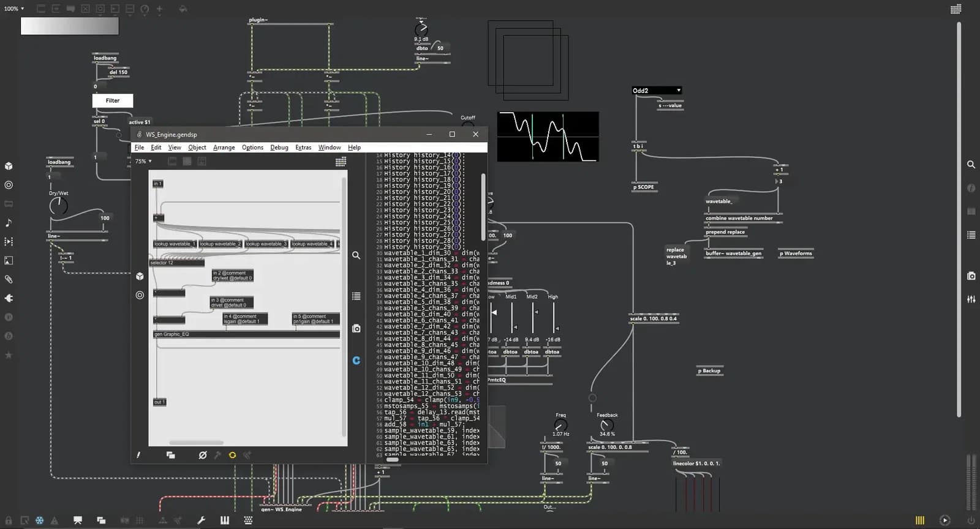Open the Edit menu in gen window
The height and width of the screenshot is (529, 980).
pyautogui.click(x=156, y=148)
